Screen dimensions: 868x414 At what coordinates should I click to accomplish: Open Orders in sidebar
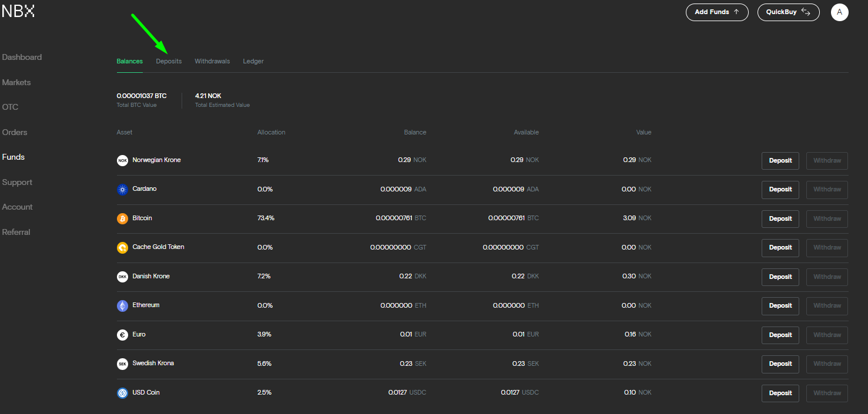point(15,132)
